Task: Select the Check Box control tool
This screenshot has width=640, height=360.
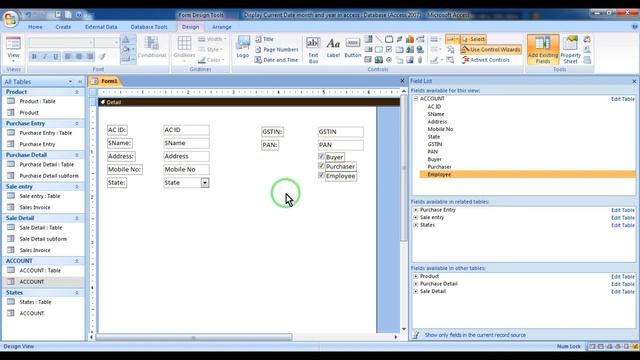Action: tap(389, 49)
